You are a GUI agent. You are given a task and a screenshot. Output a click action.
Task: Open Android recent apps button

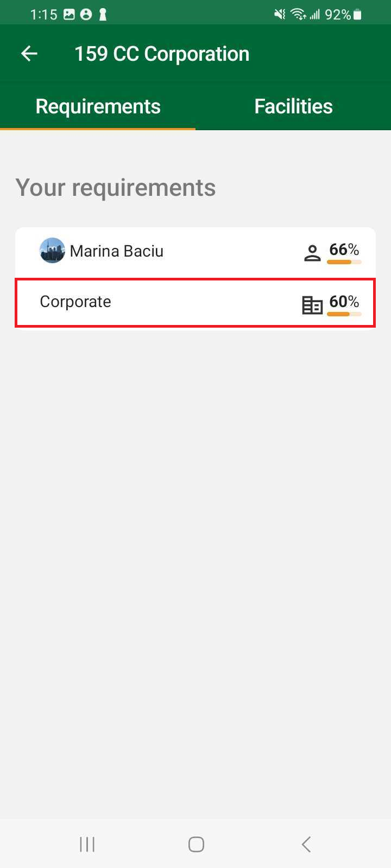[87, 844]
